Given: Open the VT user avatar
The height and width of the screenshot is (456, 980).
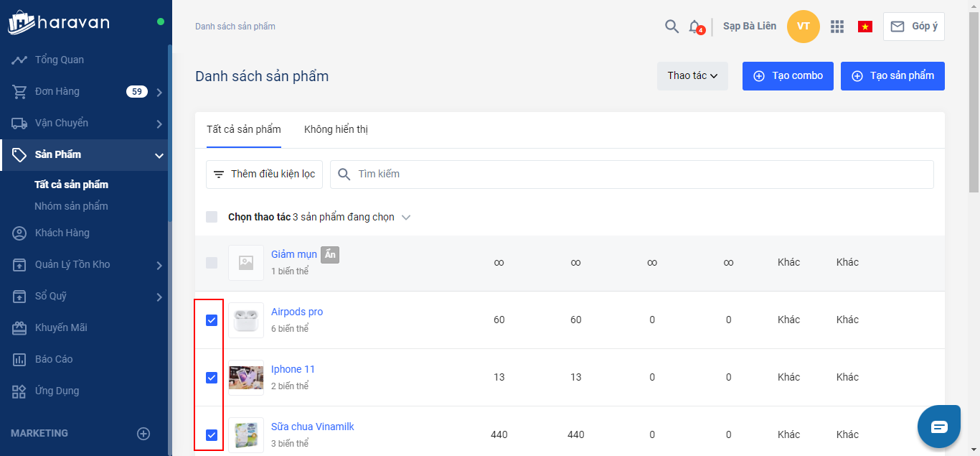Looking at the screenshot, I should click(804, 27).
